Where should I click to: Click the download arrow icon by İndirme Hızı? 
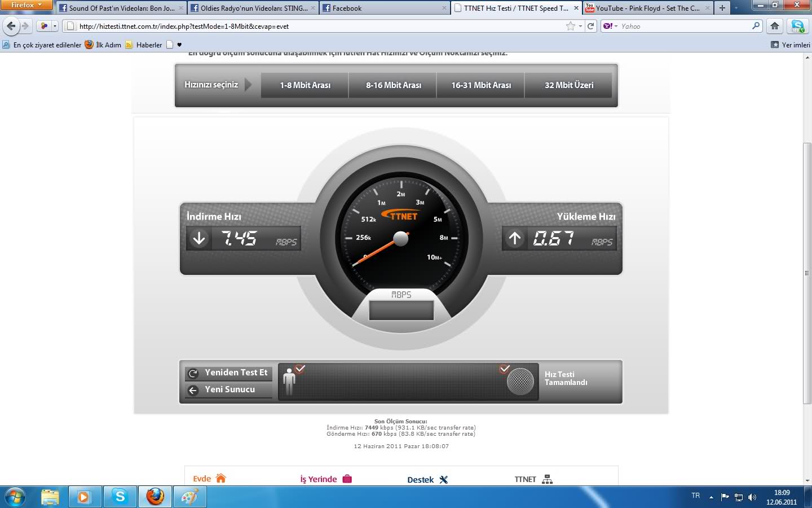[x=199, y=239]
